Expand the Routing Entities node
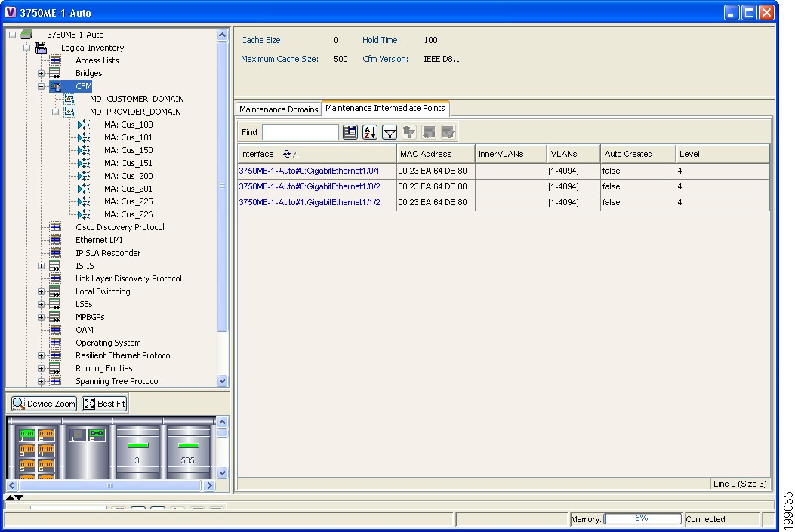 [41, 368]
